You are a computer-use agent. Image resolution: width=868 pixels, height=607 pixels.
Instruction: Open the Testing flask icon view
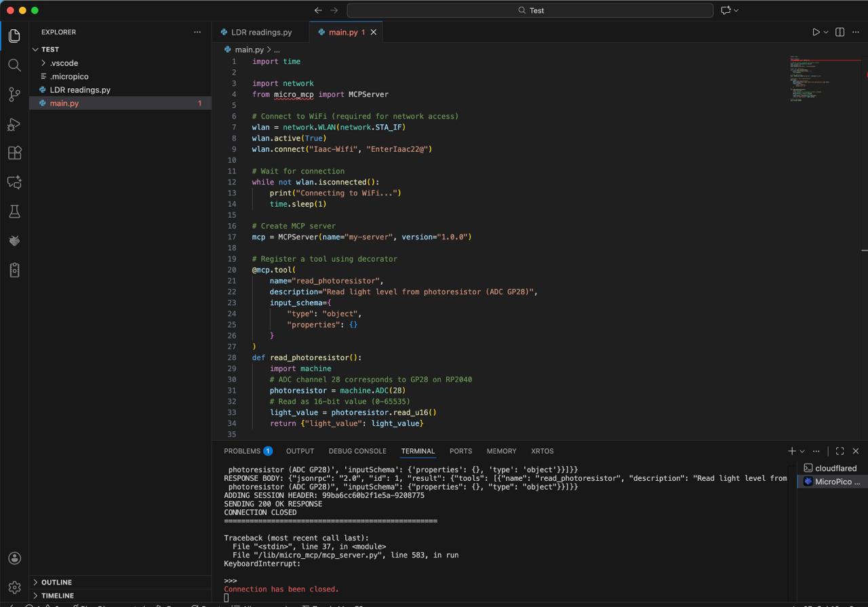(x=14, y=212)
